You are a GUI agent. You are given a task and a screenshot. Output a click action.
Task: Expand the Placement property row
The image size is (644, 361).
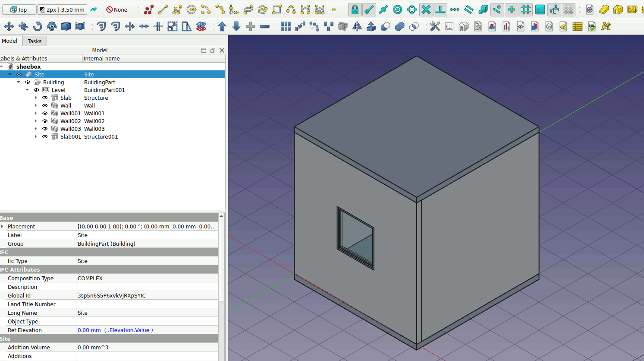pyautogui.click(x=3, y=227)
